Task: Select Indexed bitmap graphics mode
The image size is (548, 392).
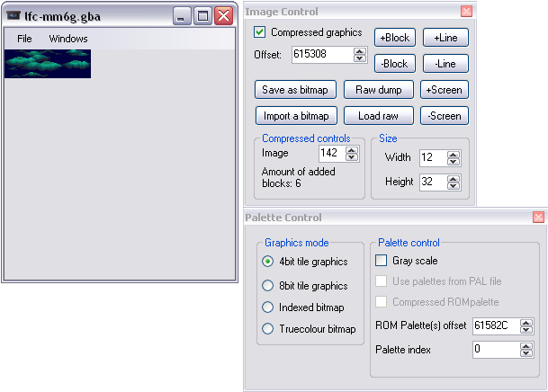Action: pos(268,307)
